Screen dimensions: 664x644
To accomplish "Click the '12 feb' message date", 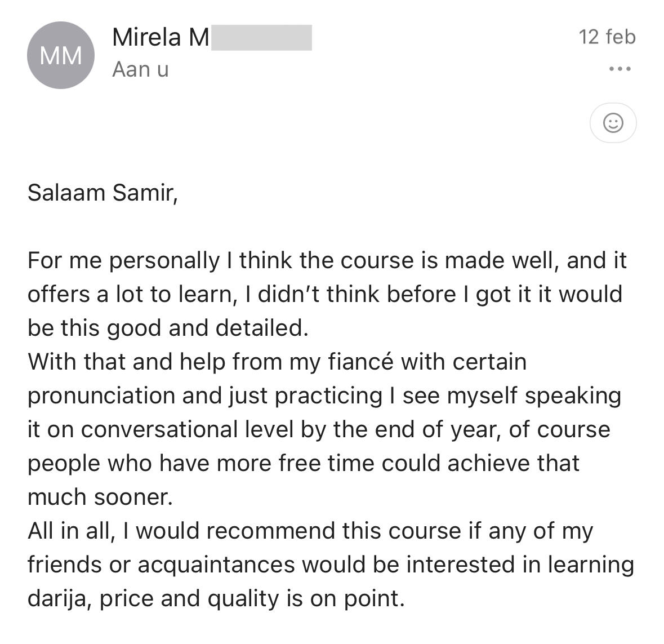I will click(x=607, y=37).
